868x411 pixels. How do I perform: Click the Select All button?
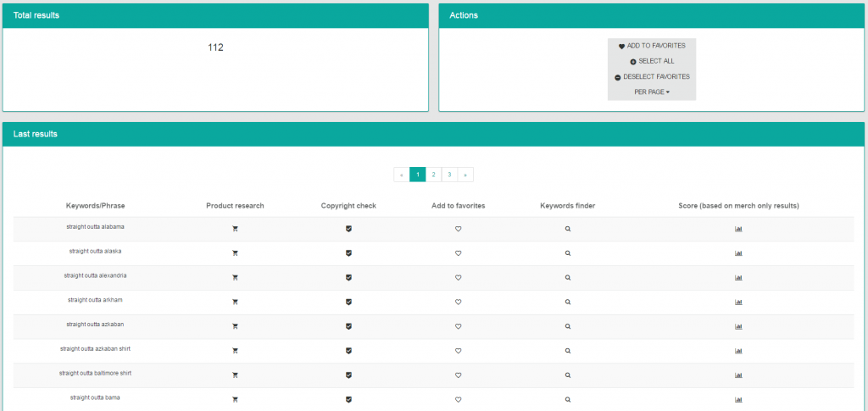[652, 61]
